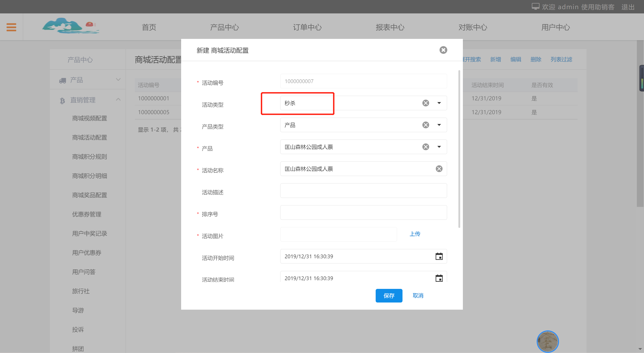Go to 报表中心 in top menu
Image resolution: width=644 pixels, height=353 pixels.
[390, 27]
